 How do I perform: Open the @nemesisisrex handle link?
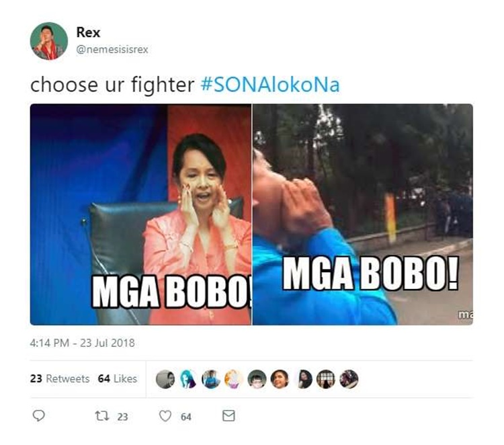112,50
